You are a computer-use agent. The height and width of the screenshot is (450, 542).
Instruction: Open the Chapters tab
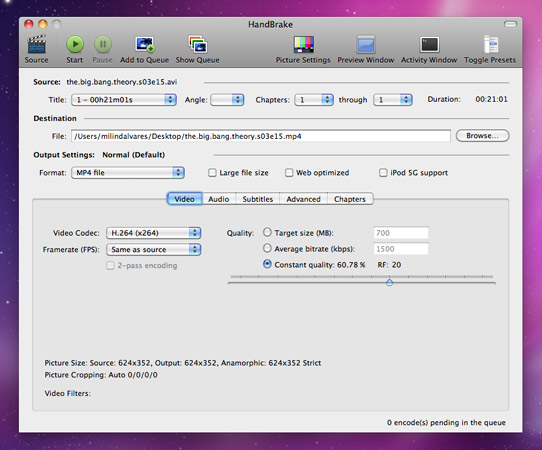pos(350,199)
